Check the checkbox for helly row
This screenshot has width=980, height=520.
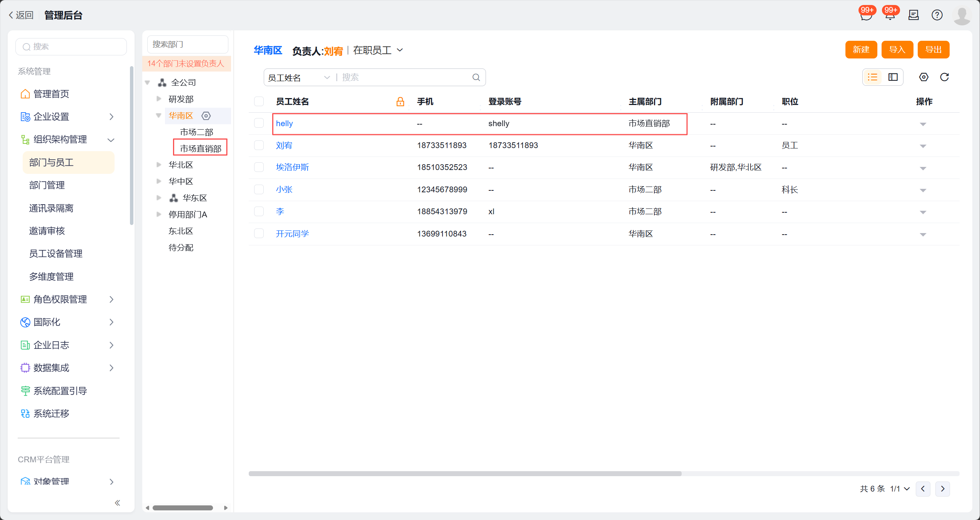pos(259,123)
